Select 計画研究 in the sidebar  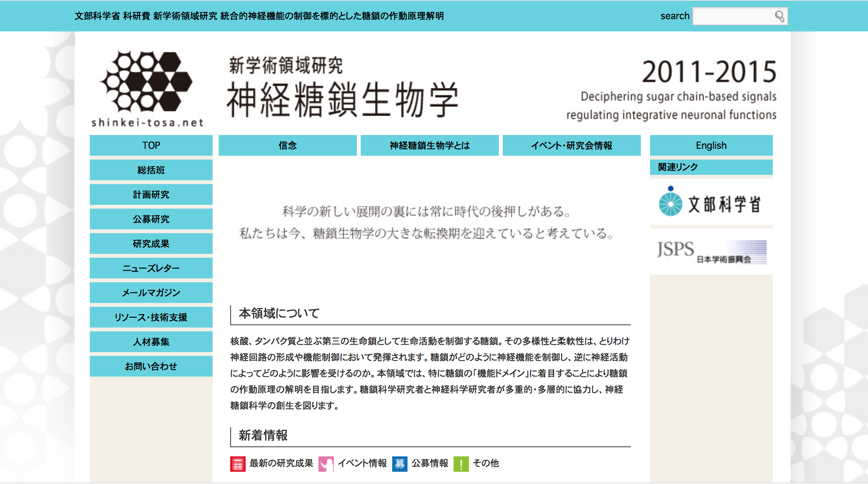[x=151, y=194]
